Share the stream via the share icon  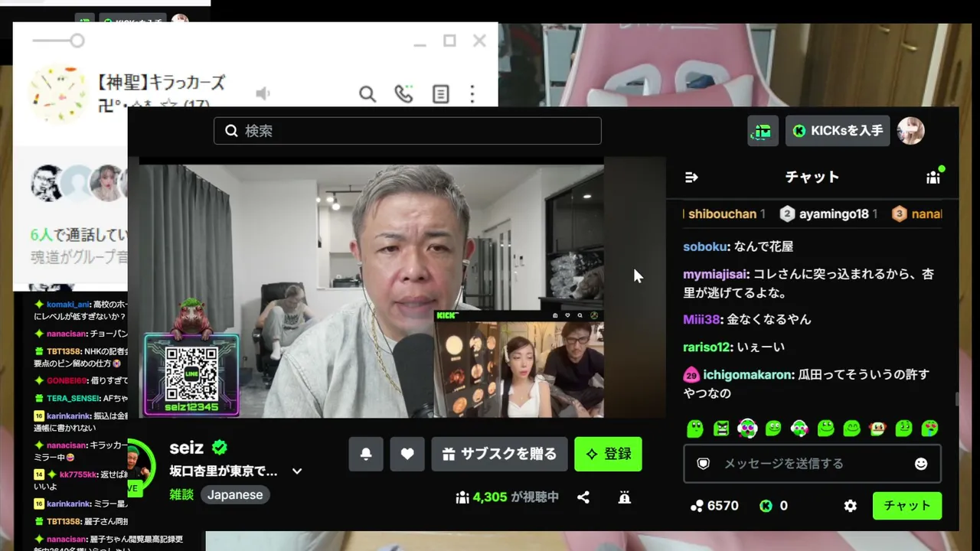pyautogui.click(x=583, y=497)
